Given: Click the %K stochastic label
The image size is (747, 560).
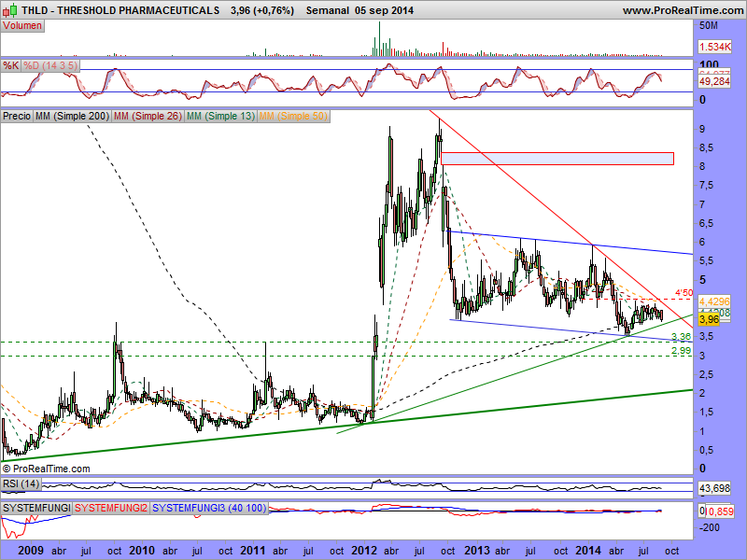Looking at the screenshot, I should coord(10,65).
